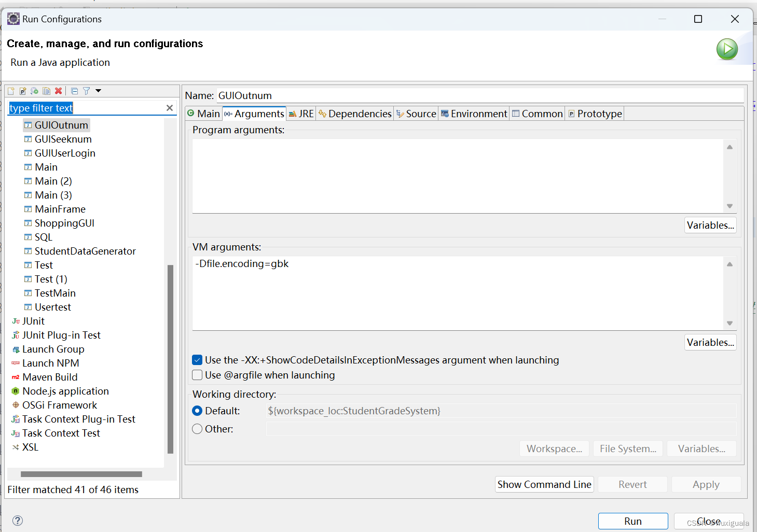This screenshot has height=532, width=757.
Task: Open the Dependencies tab
Action: [355, 114]
